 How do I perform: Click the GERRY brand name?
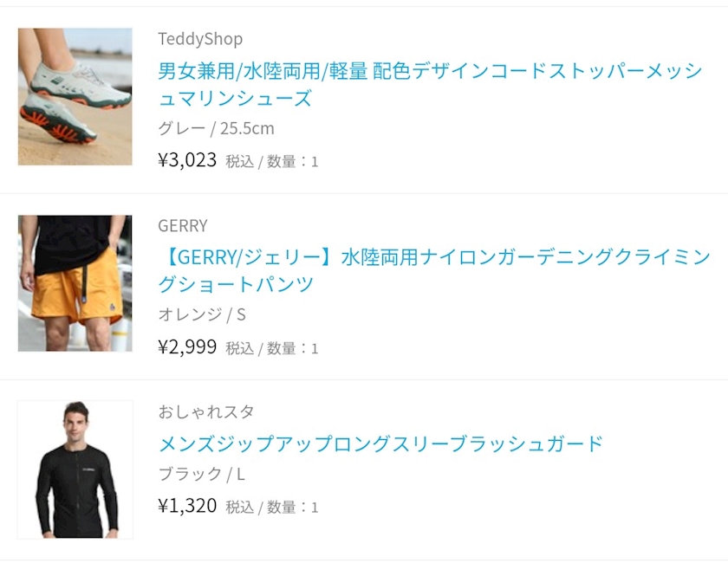point(183,225)
